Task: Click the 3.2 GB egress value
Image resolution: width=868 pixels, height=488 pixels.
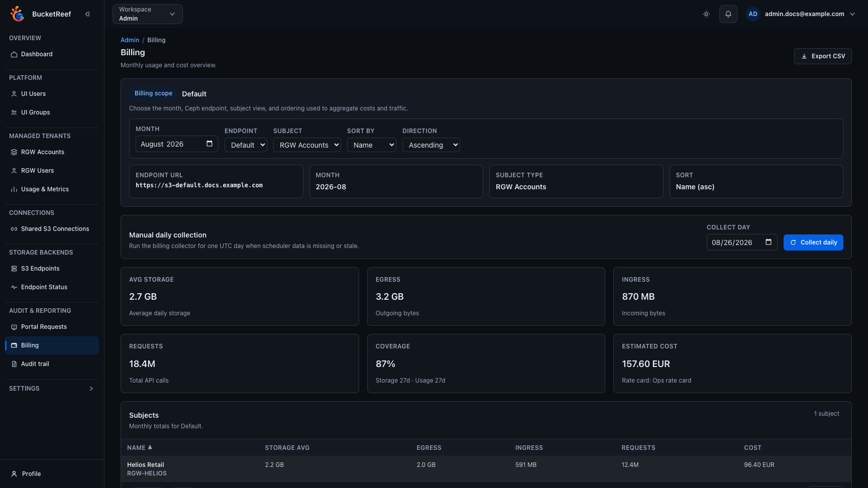Action: click(390, 297)
